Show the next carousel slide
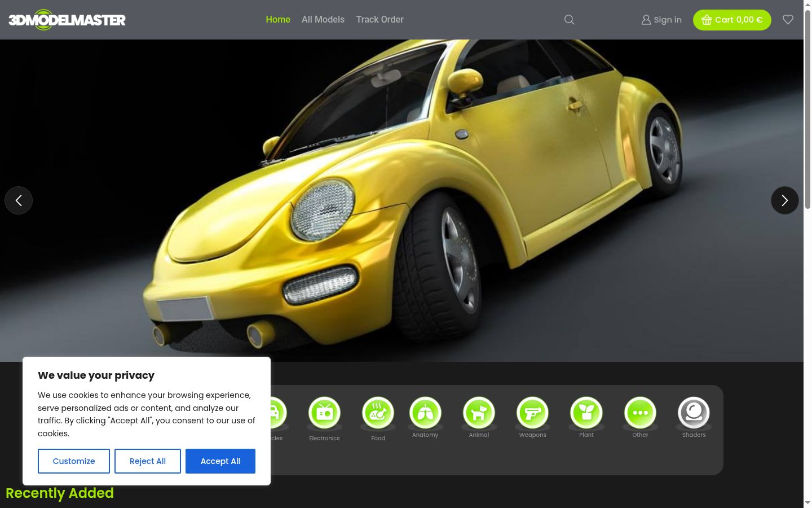The width and height of the screenshot is (812, 508). coord(785,200)
